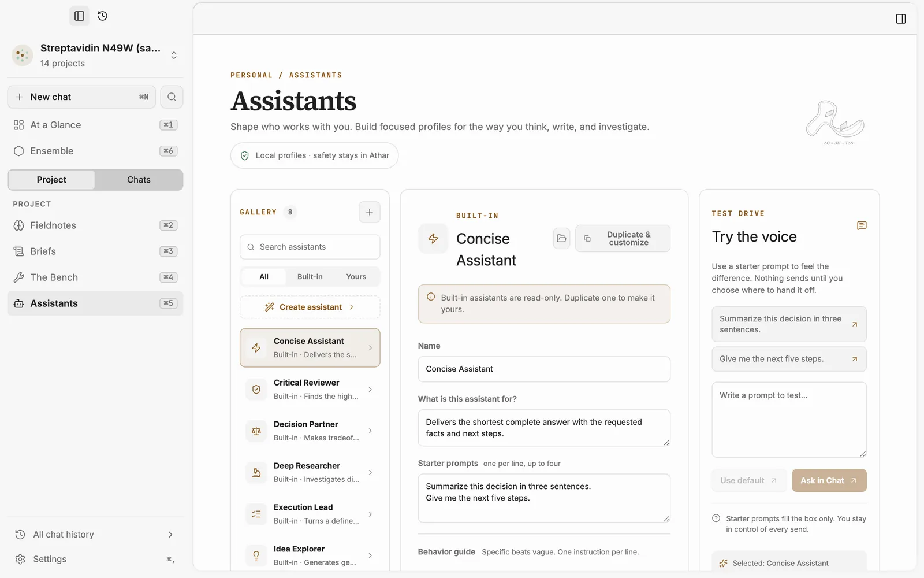Add a new assistant with plus icon
This screenshot has height=578, width=924.
click(370, 212)
